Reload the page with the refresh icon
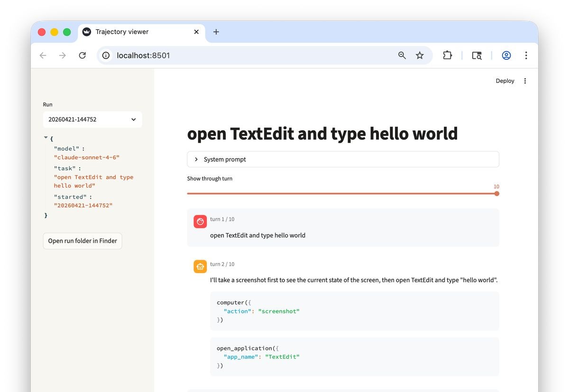Viewport: 569px width, 392px height. pos(83,55)
